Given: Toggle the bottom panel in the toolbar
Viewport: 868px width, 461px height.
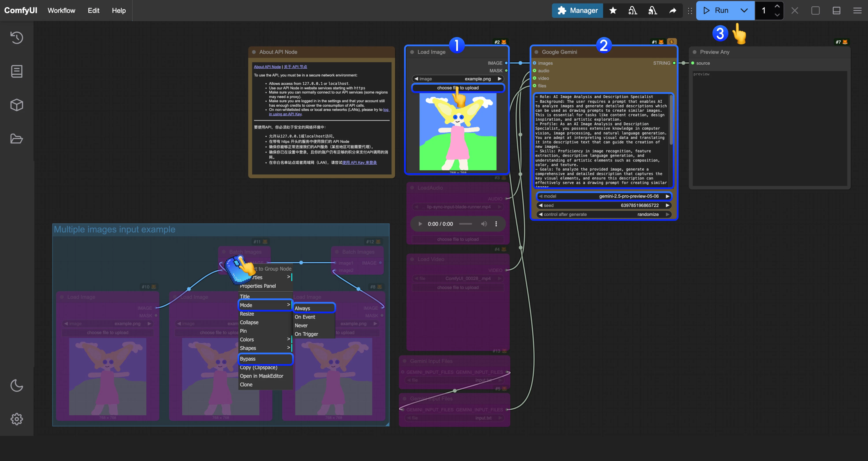Looking at the screenshot, I should click(837, 10).
